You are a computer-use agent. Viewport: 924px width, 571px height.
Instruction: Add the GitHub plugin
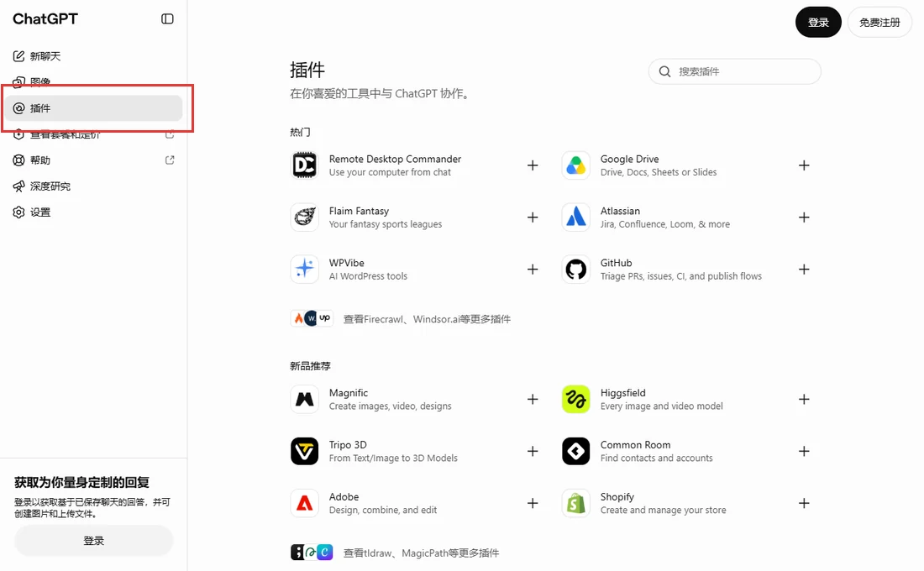pos(804,269)
